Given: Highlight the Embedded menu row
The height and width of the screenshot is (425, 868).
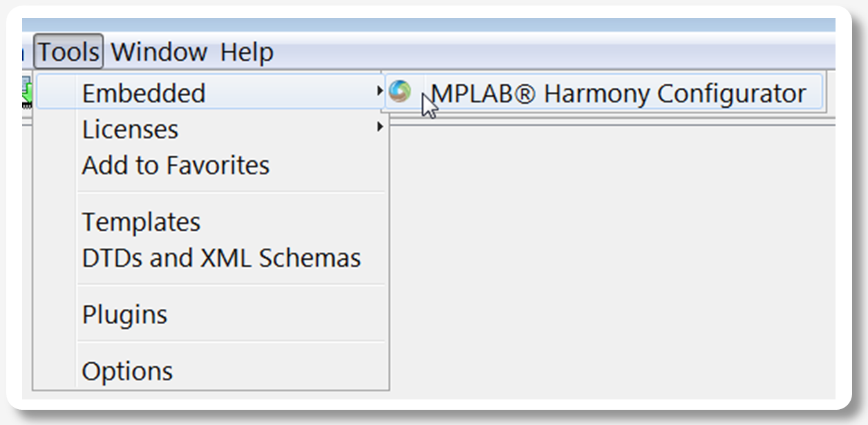Looking at the screenshot, I should coord(207,93).
